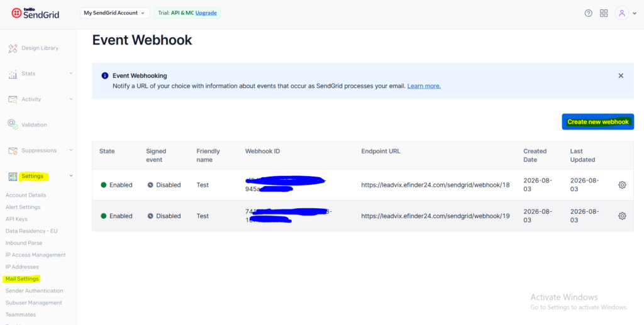This screenshot has width=644, height=325.
Task: Open the help question mark icon
Action: click(589, 13)
